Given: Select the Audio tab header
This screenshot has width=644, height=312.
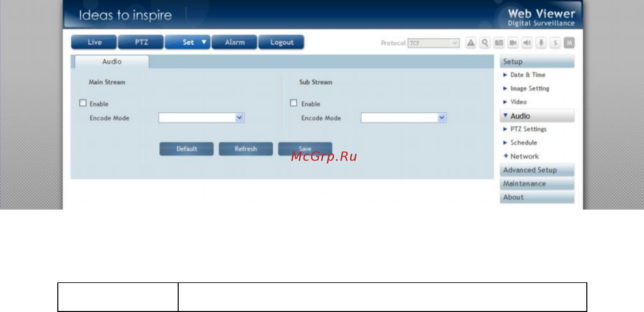Looking at the screenshot, I should (x=112, y=62).
